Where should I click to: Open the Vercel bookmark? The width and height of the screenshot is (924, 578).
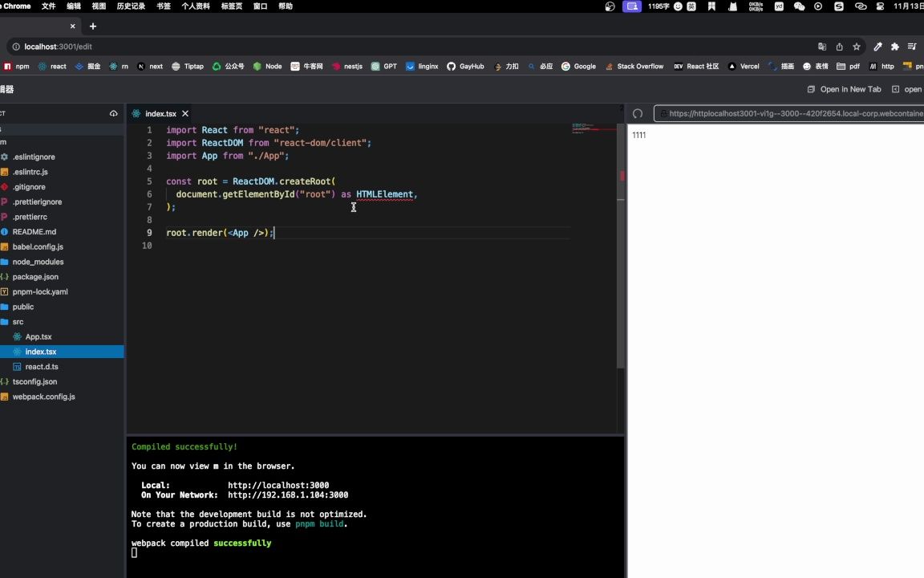pos(744,66)
